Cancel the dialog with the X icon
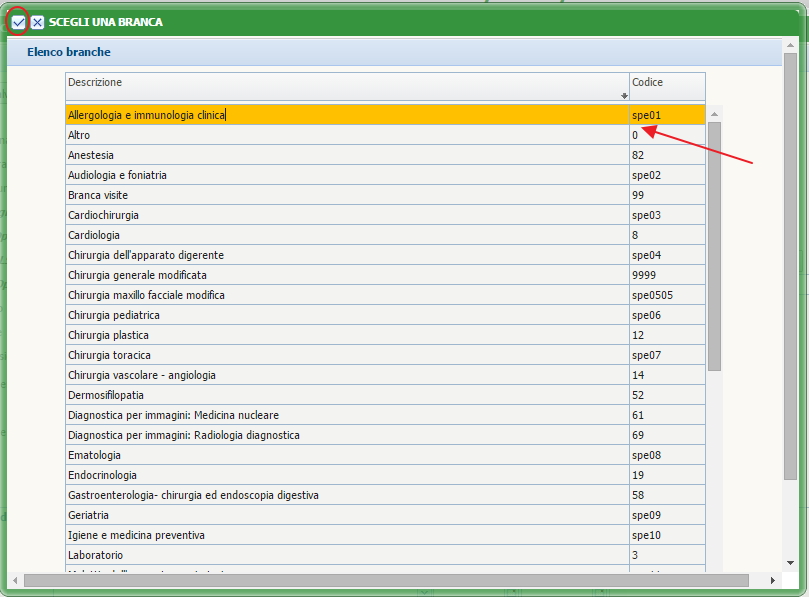 tap(37, 22)
